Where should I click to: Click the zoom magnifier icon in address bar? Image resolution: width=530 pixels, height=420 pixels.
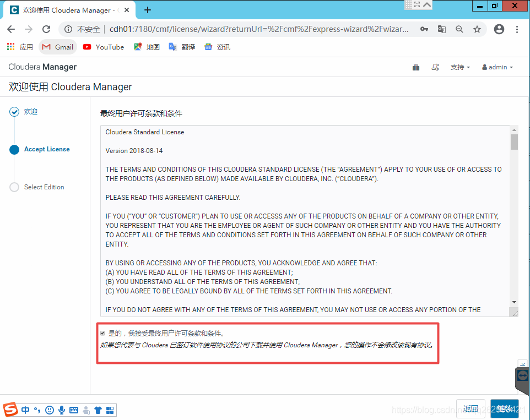(459, 29)
